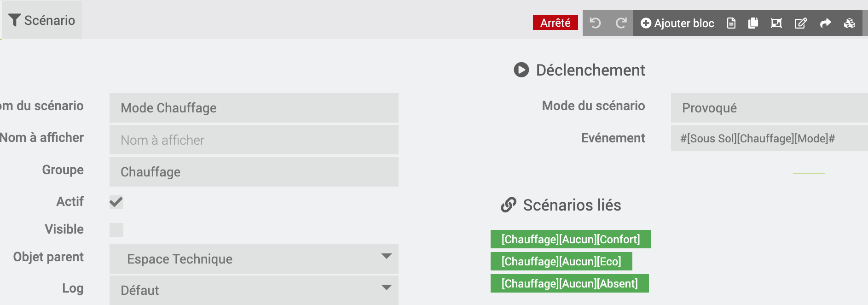
Task: Open linked scenario [Chauffage][Aucun][Confort]
Action: click(571, 240)
